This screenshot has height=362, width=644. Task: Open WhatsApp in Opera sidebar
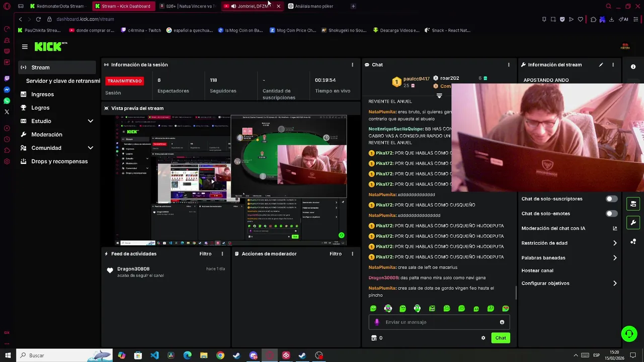click(x=7, y=101)
